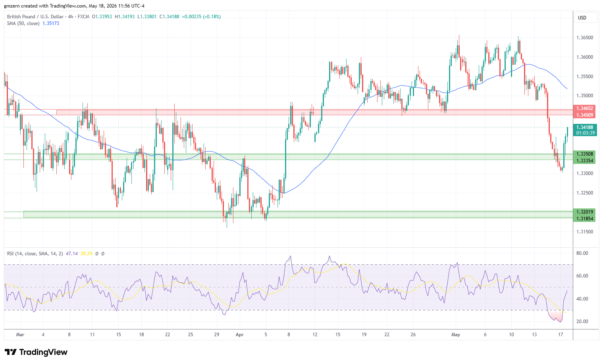Click the 20.00 RSI axis label

coord(582,322)
